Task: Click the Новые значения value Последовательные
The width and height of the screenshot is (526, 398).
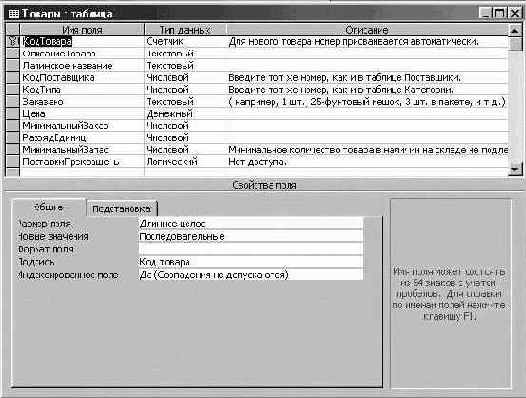Action: tap(251, 236)
